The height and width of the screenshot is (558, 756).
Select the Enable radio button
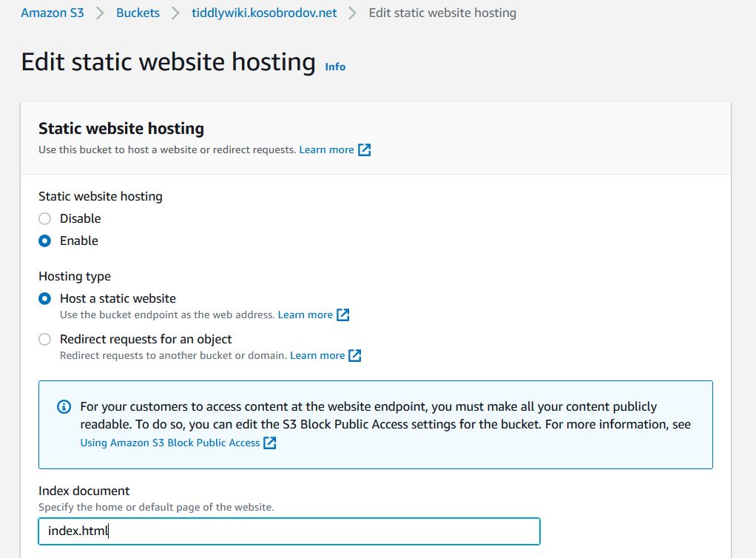pos(45,241)
